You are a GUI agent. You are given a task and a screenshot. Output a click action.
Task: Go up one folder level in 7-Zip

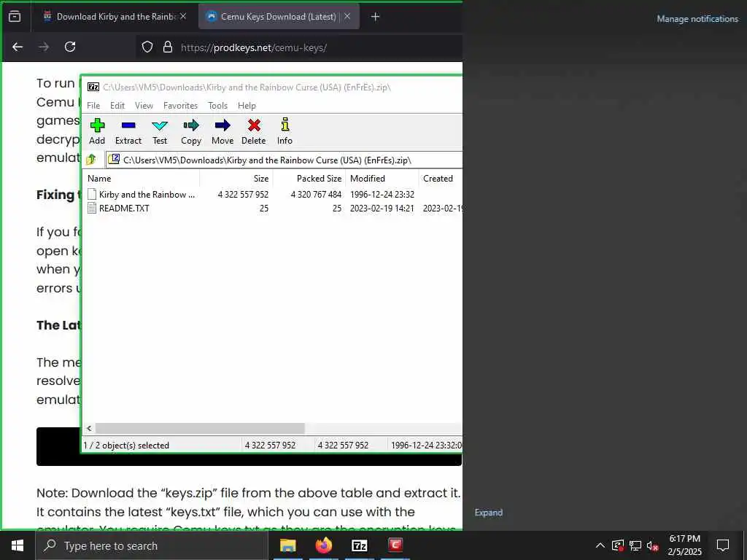91,160
